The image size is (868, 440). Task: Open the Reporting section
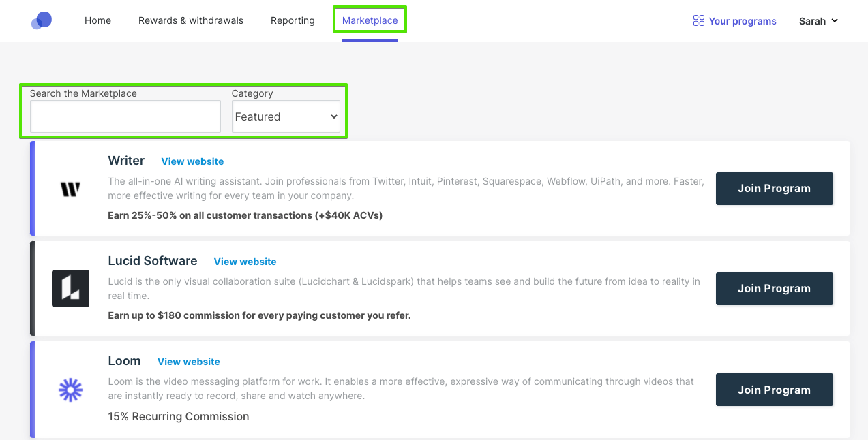293,20
